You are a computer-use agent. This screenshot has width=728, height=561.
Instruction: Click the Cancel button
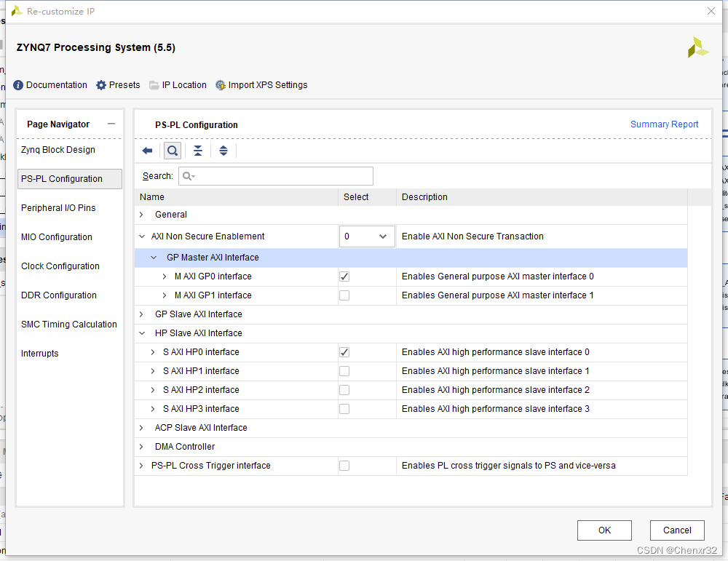pyautogui.click(x=677, y=530)
